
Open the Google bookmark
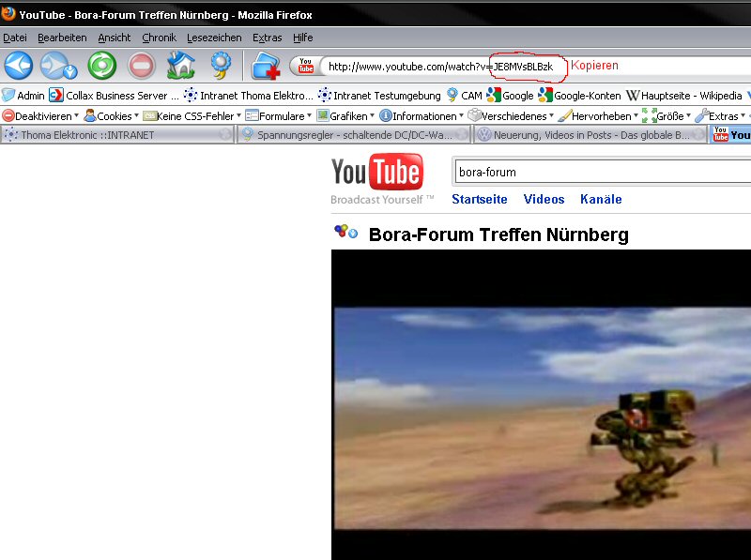click(510, 96)
